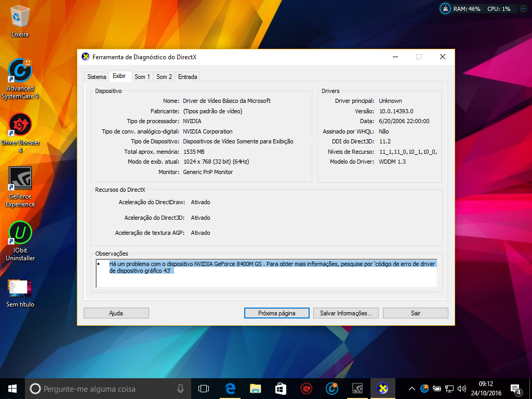Click the Salvar Informações button
The width and height of the screenshot is (532, 399).
(x=345, y=313)
